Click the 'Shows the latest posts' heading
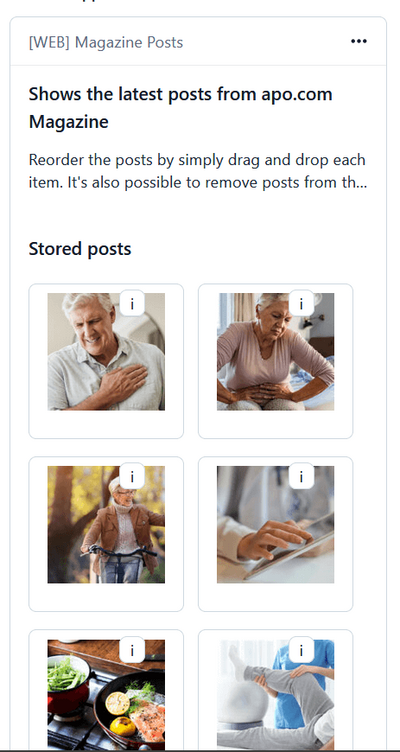This screenshot has height=752, width=400. tap(180, 108)
